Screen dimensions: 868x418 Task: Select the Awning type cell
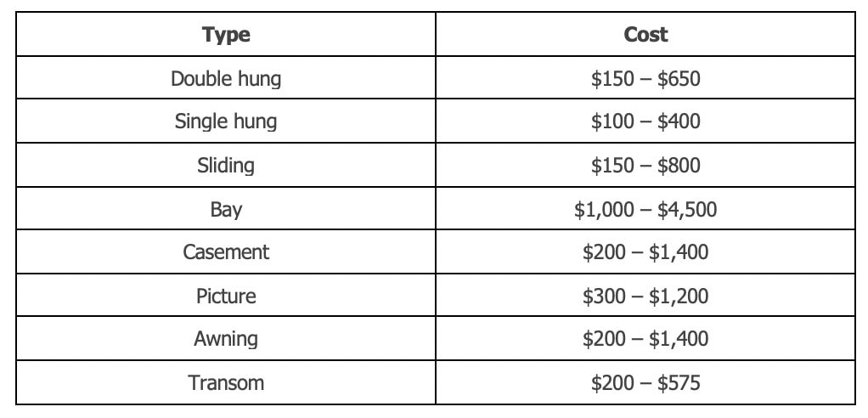(x=226, y=339)
